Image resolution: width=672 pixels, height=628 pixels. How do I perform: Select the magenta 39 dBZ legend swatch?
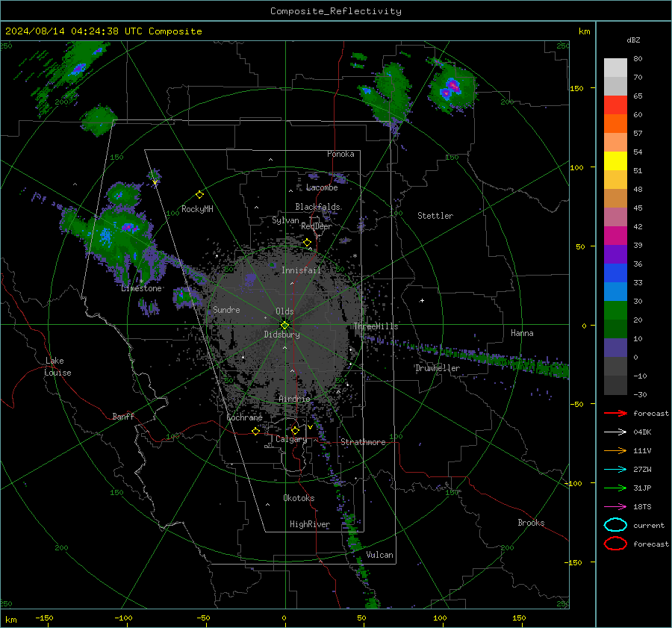(x=615, y=235)
